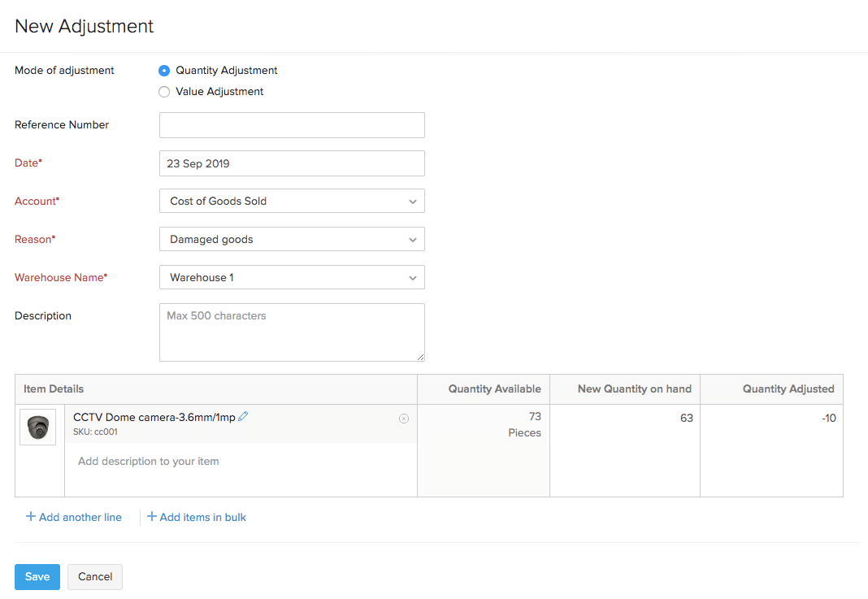Select the Value Adjustment radio button
The width and height of the screenshot is (868, 599).
point(163,92)
